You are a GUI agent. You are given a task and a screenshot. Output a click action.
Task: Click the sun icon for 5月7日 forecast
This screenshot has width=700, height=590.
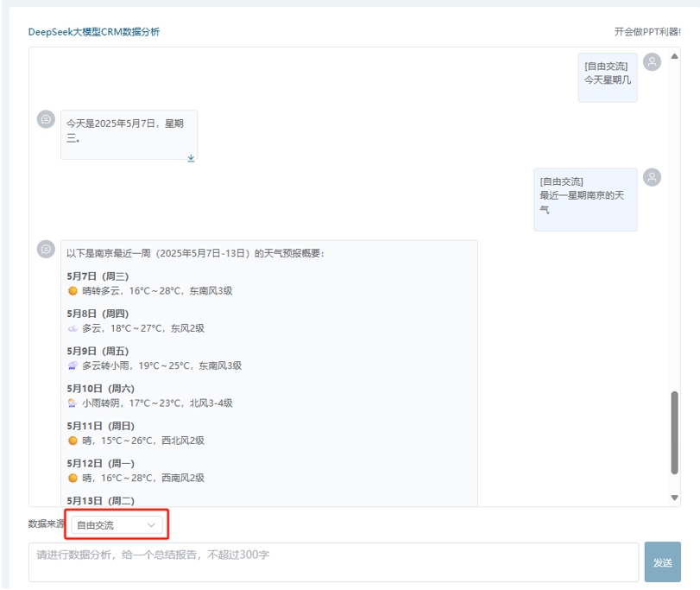pyautogui.click(x=73, y=291)
